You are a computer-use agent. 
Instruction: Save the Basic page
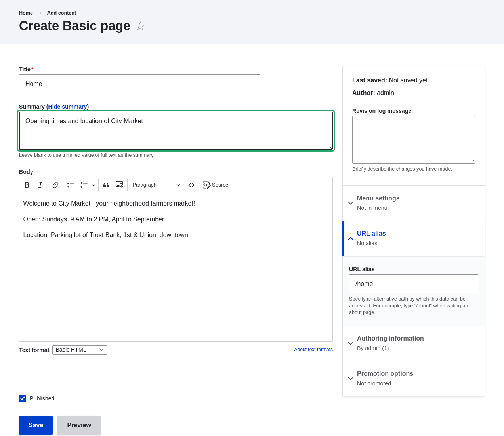[x=36, y=425]
